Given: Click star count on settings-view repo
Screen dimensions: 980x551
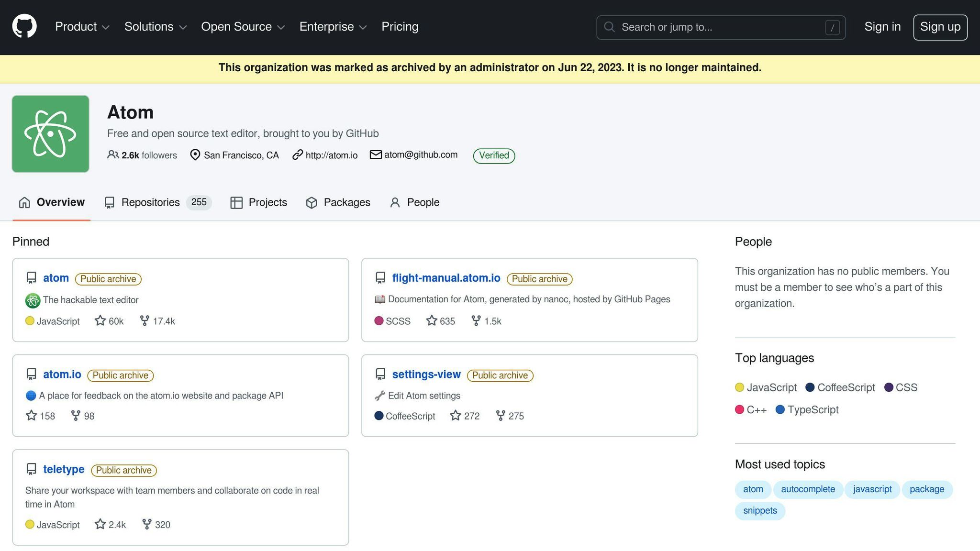Looking at the screenshot, I should [471, 416].
